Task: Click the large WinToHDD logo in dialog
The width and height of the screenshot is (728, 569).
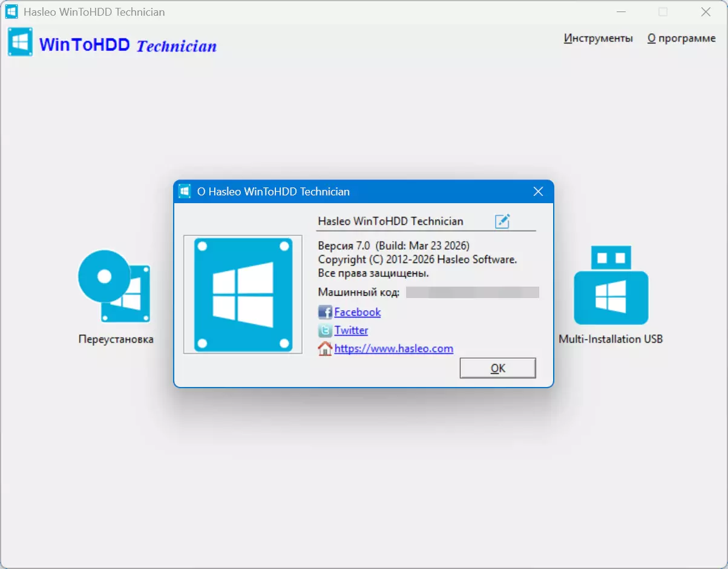Action: tap(243, 294)
